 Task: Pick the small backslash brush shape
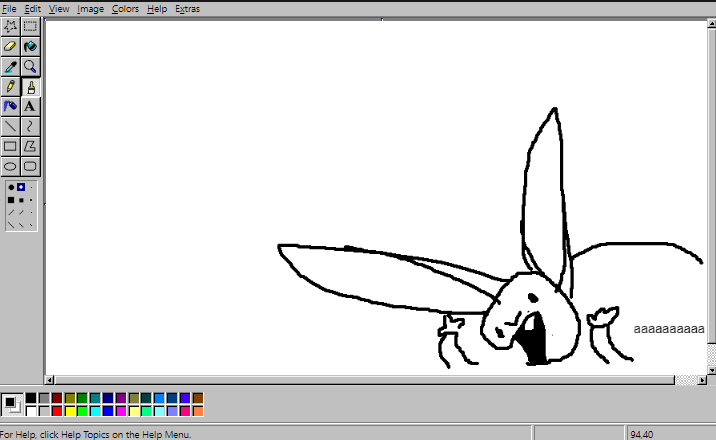click(31, 225)
